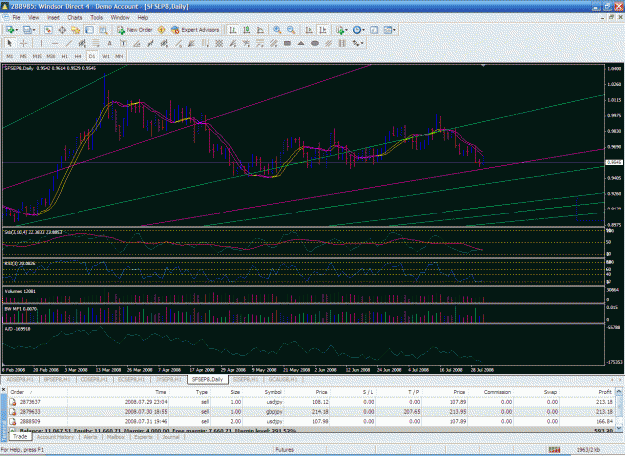Switch to W1 weekly timeframe

coord(106,56)
